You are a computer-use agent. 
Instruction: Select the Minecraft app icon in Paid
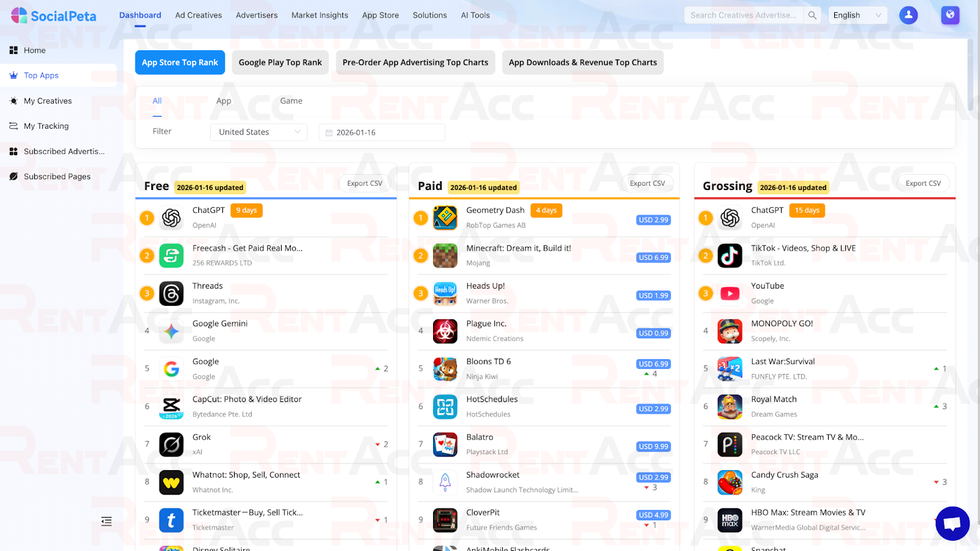tap(445, 256)
